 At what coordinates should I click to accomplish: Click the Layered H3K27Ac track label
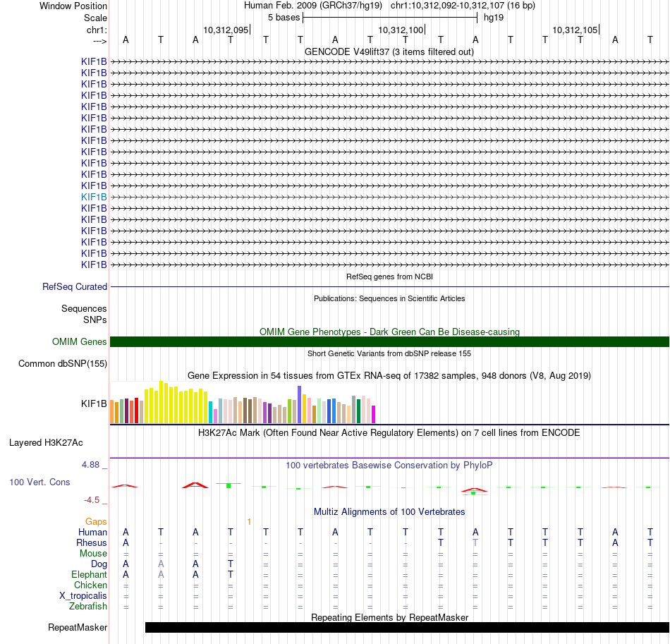[46, 443]
